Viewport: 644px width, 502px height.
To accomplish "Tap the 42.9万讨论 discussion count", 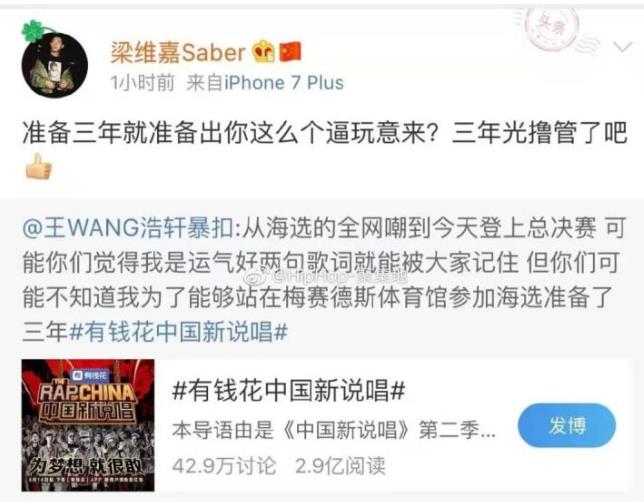I will click(224, 465).
